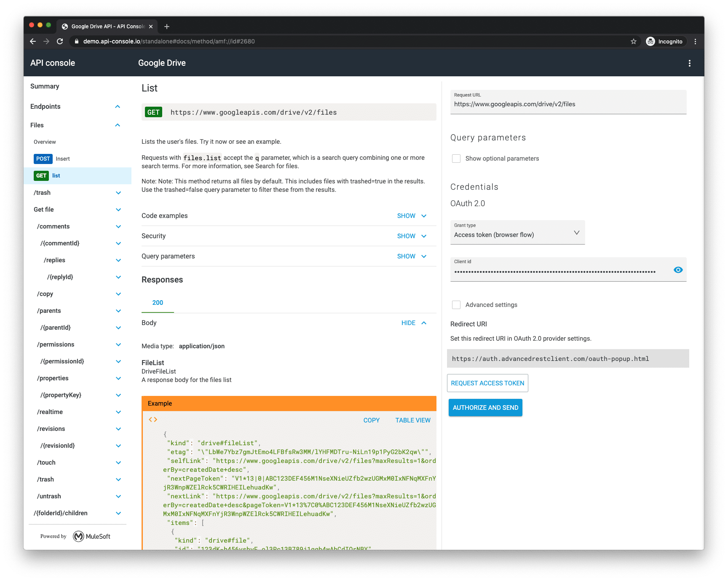Switch to the 200 response tab
Screen dimensions: 728x581
tap(158, 302)
